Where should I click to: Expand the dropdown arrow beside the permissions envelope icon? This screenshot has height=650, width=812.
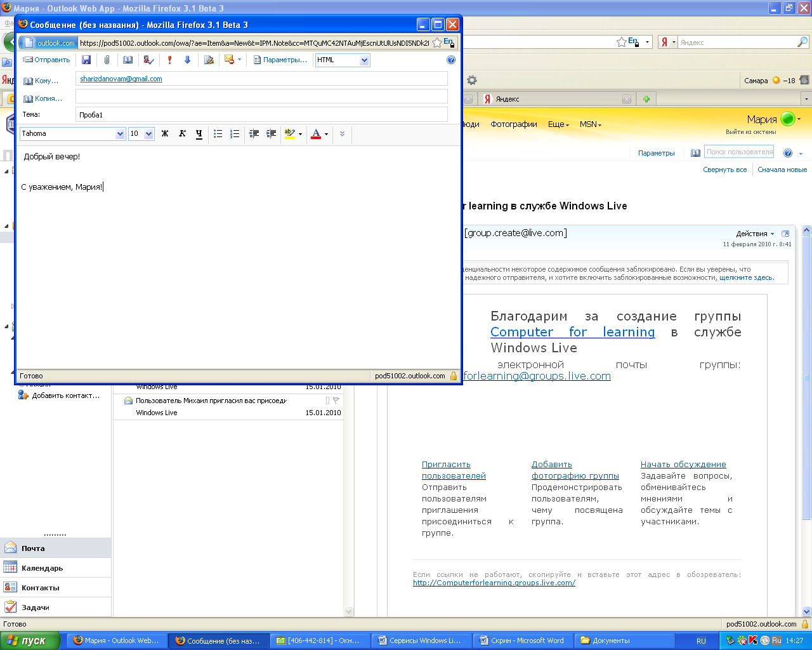point(239,60)
